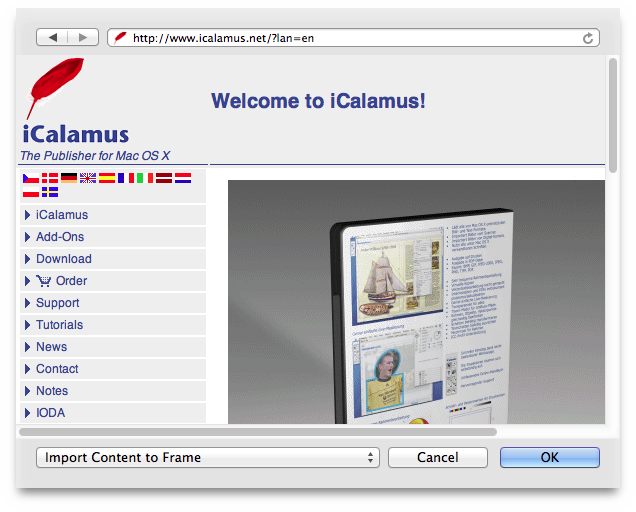
Task: Expand the Contact menu triangle
Action: 27,369
